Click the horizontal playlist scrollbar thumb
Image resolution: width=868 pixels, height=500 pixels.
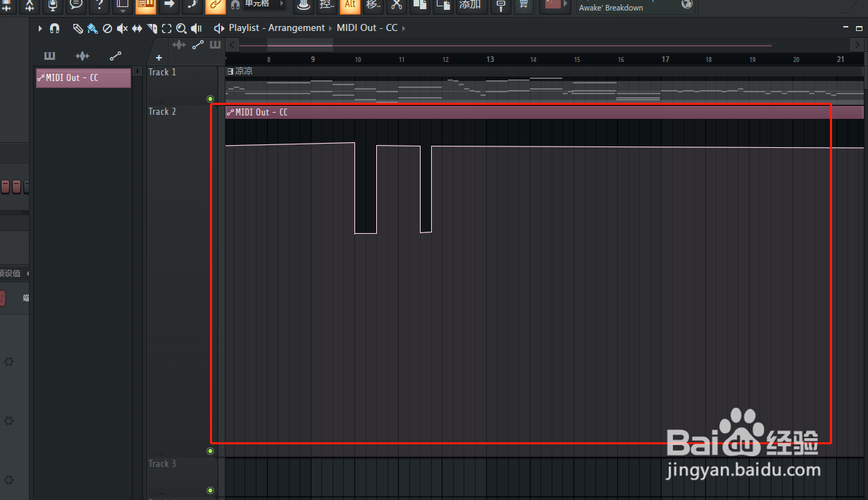coord(300,45)
